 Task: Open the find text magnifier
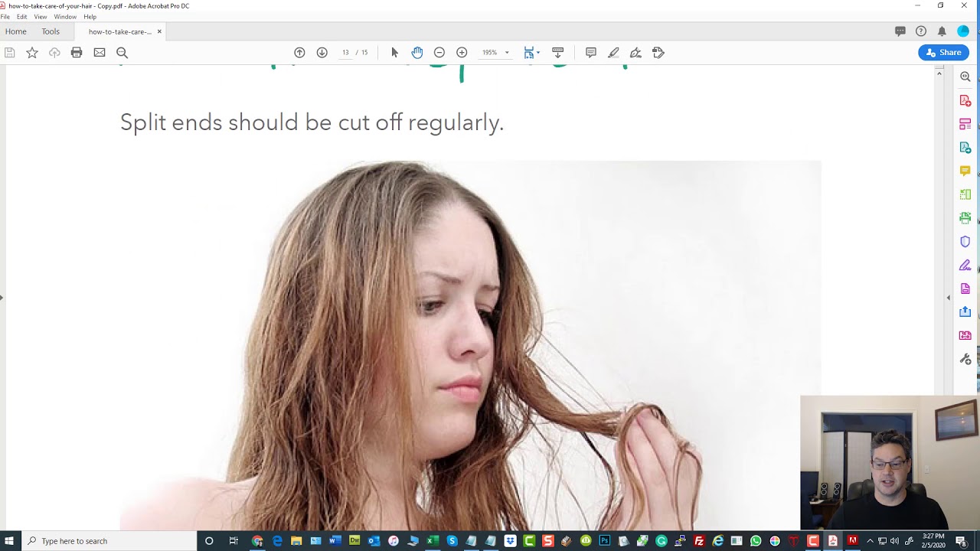coord(122,53)
